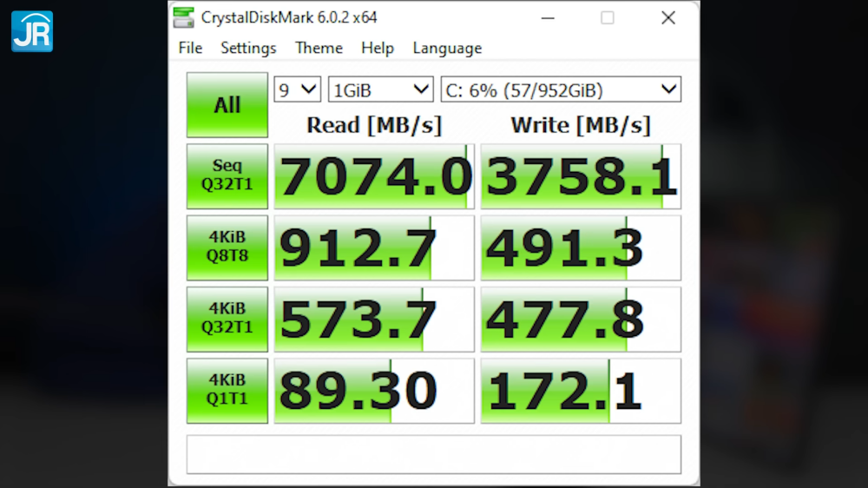
Task: Run all benchmarks with the All button
Action: click(x=227, y=105)
